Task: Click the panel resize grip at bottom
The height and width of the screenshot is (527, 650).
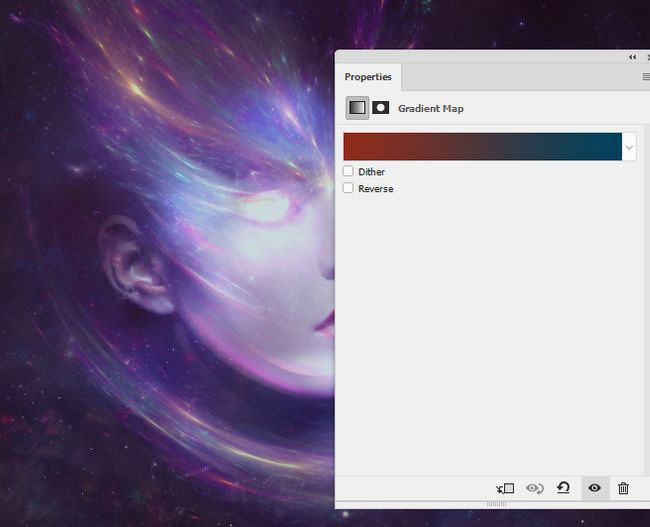Action: (x=496, y=504)
